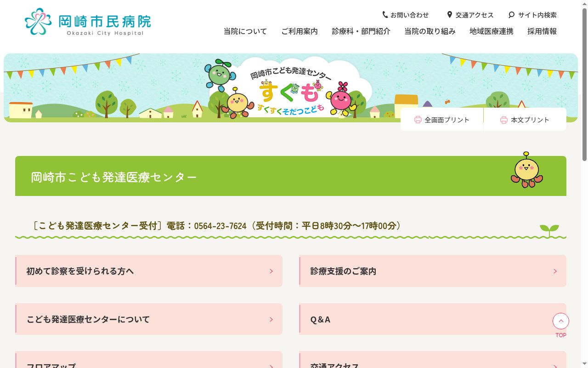Viewport: 588px width, 368px height.
Task: Click the 本文プリント button
Action: point(525,120)
